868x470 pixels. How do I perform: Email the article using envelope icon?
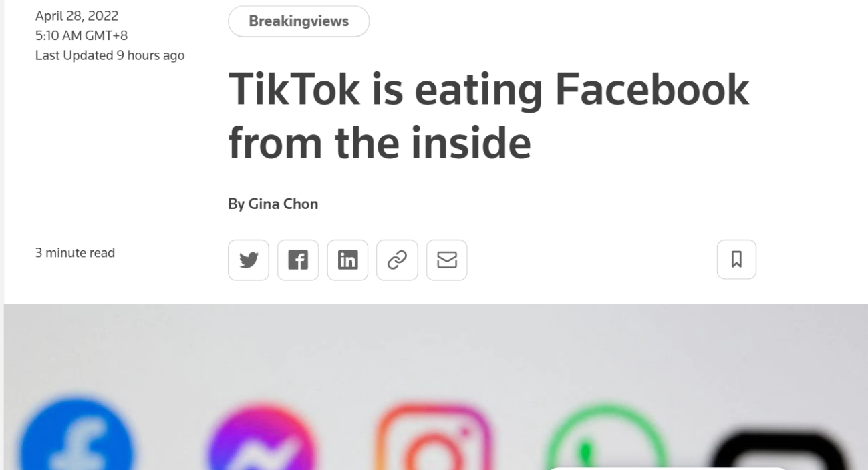tap(446, 260)
